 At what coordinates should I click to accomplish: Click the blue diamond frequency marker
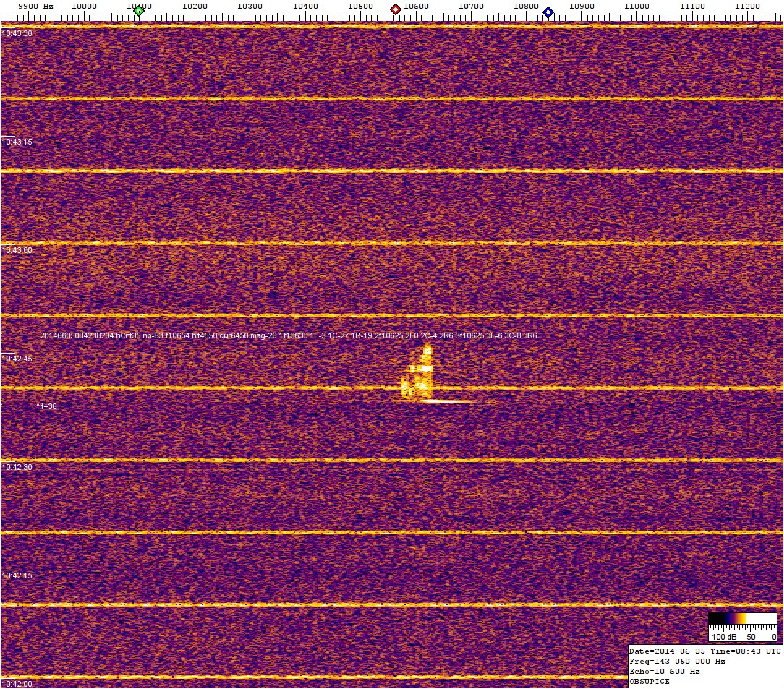pyautogui.click(x=548, y=12)
